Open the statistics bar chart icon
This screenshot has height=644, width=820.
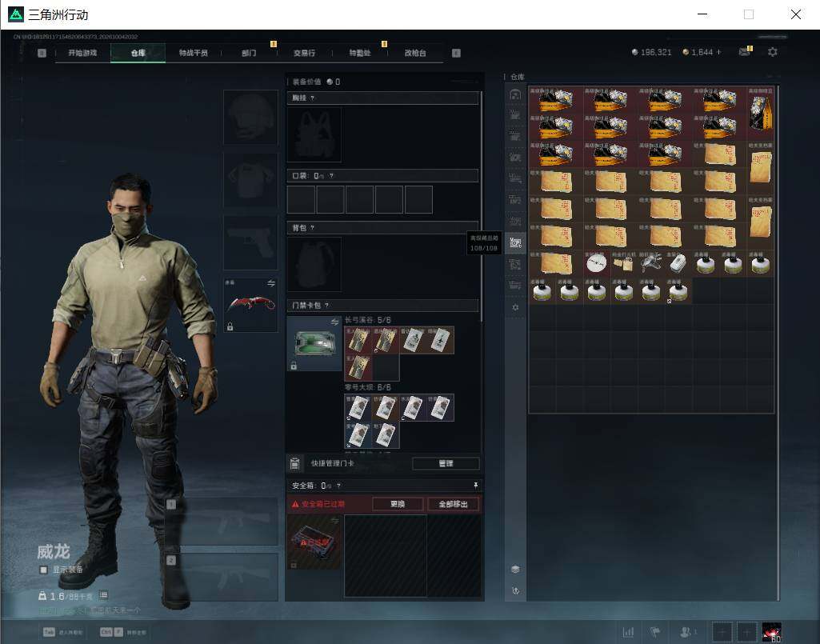[x=628, y=632]
